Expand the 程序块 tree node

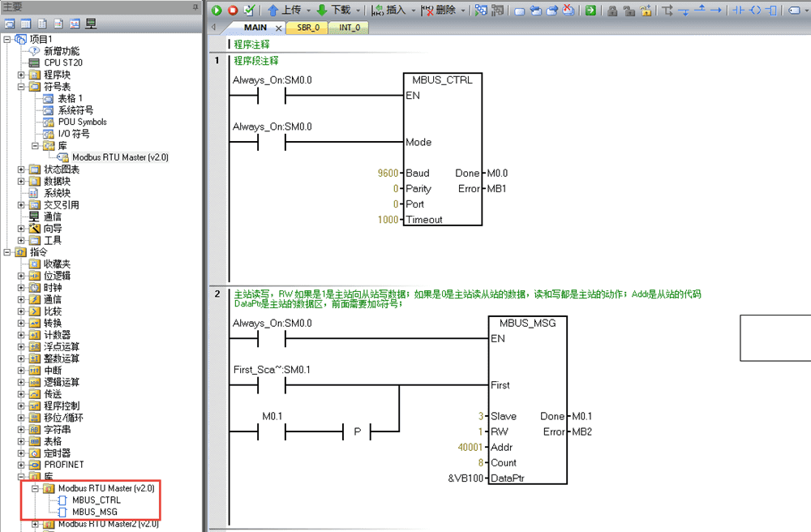coord(22,75)
